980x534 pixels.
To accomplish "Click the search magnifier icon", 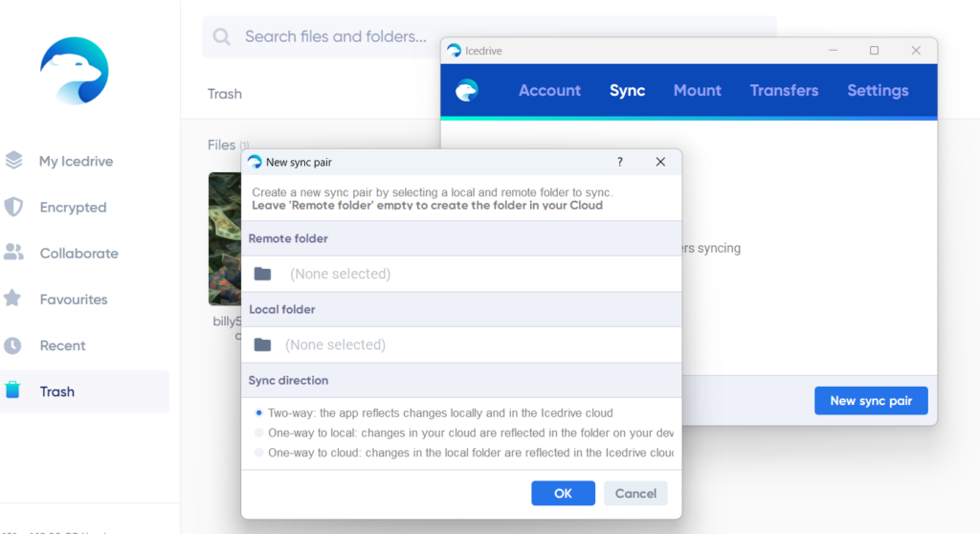I will click(221, 37).
